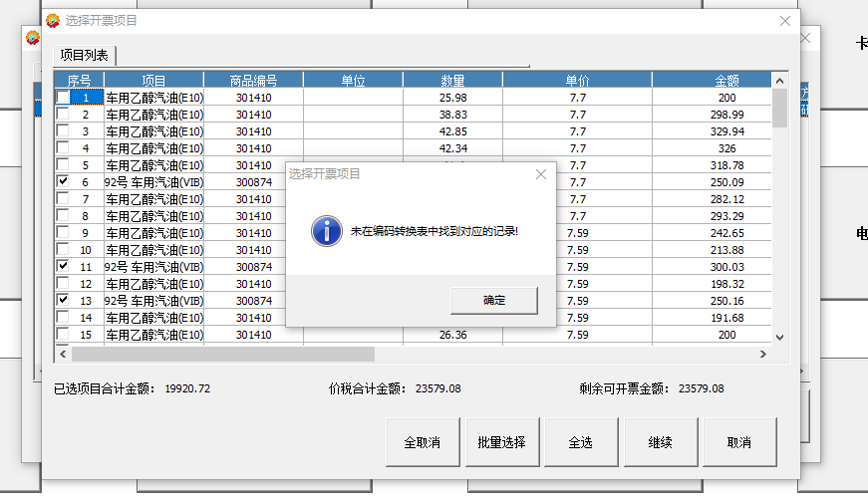Viewport: 868px width, 504px height.
Task: Toggle the checkbox for row 13
Action: point(64,301)
